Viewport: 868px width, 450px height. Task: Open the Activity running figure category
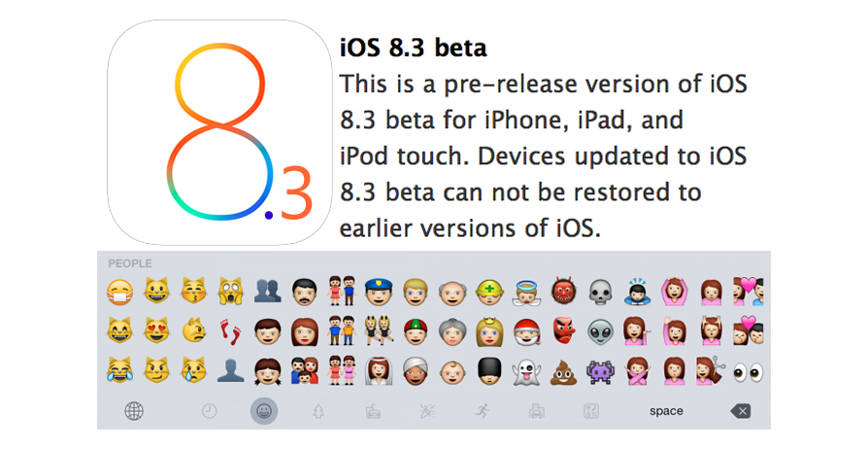(x=482, y=411)
